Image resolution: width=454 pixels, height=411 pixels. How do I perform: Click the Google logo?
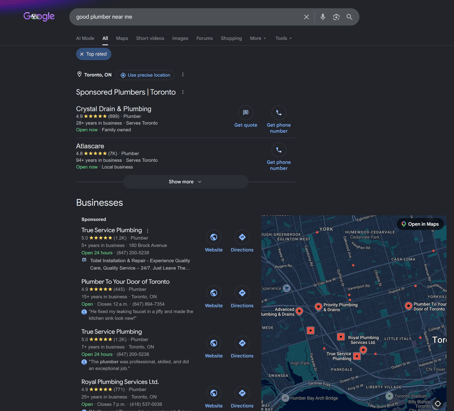point(39,16)
